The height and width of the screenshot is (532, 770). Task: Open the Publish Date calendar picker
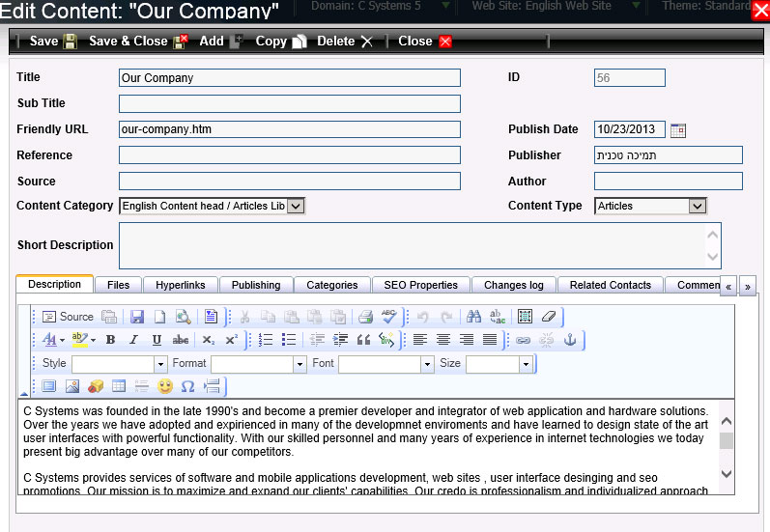pyautogui.click(x=677, y=130)
